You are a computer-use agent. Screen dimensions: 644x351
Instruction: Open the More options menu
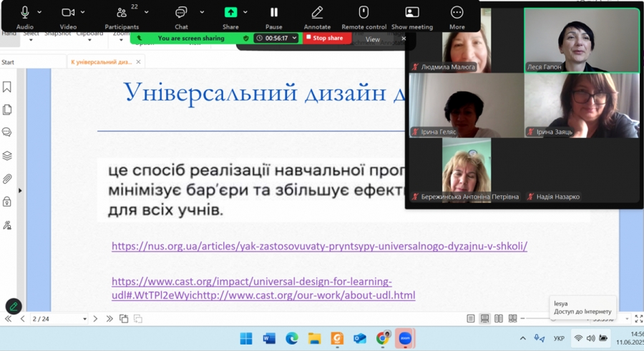pyautogui.click(x=457, y=13)
